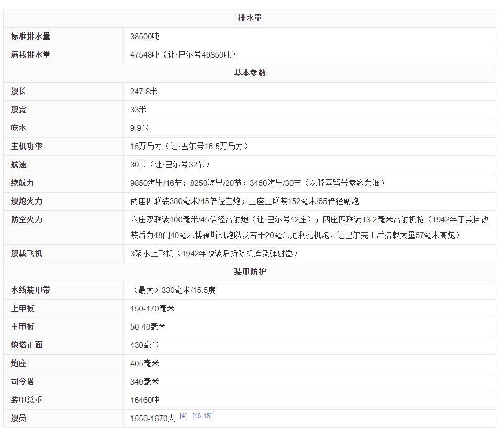Click the 16460吨 armor weight value
This screenshot has width=504, height=428.
click(145, 400)
